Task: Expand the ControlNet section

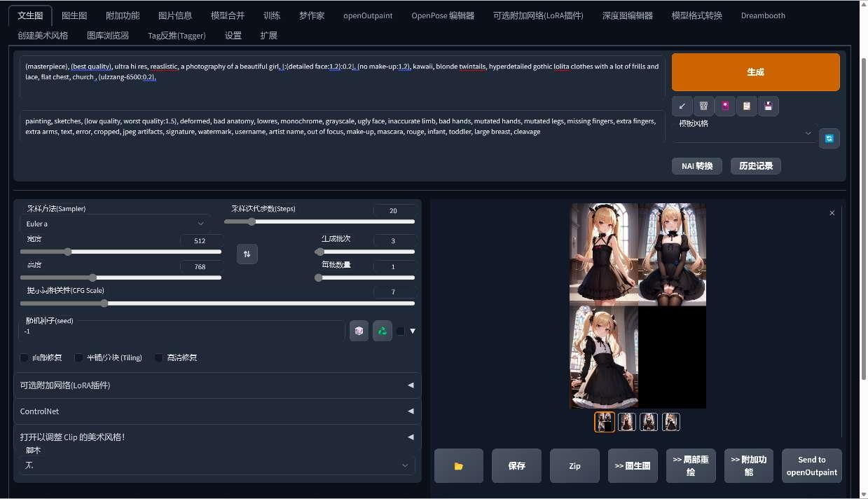Action: [x=217, y=411]
